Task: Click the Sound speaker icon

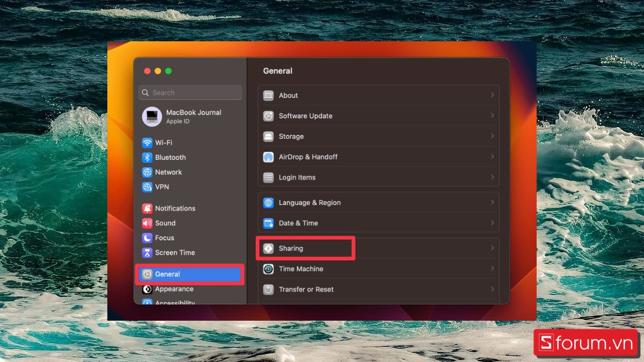Action: pyautogui.click(x=147, y=223)
